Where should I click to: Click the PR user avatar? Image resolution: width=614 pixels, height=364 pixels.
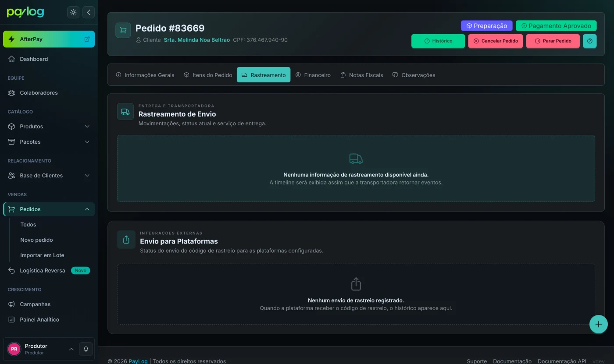(14, 349)
